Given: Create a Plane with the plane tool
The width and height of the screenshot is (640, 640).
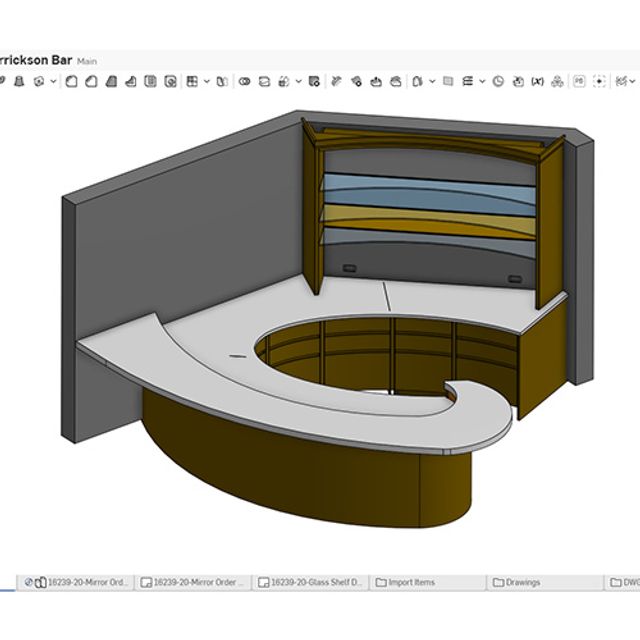Looking at the screenshot, I should pos(448,82).
